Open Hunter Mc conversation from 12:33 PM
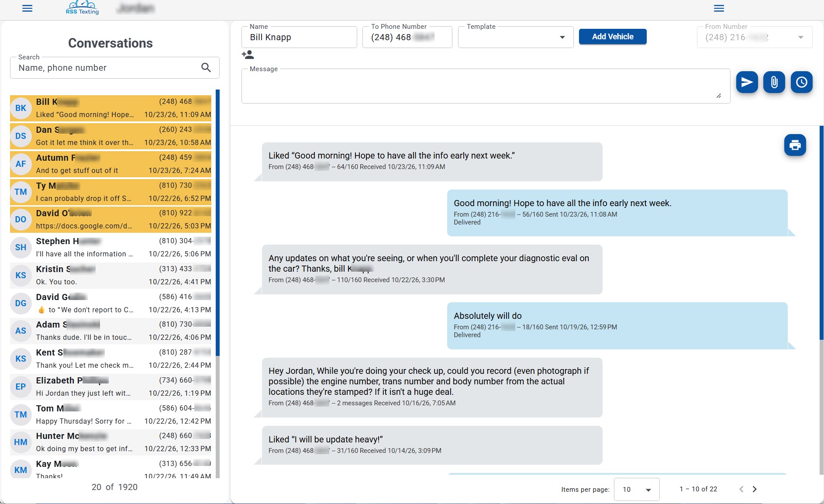 point(110,442)
